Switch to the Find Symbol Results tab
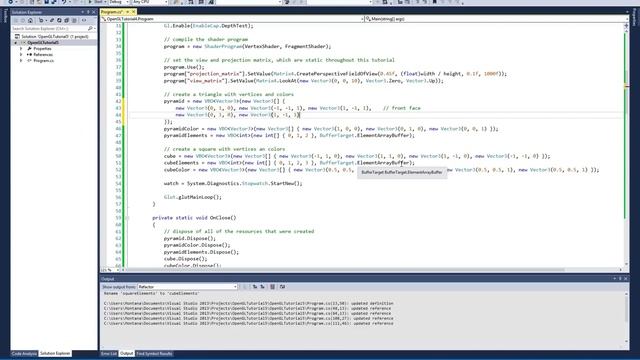 click(154, 353)
